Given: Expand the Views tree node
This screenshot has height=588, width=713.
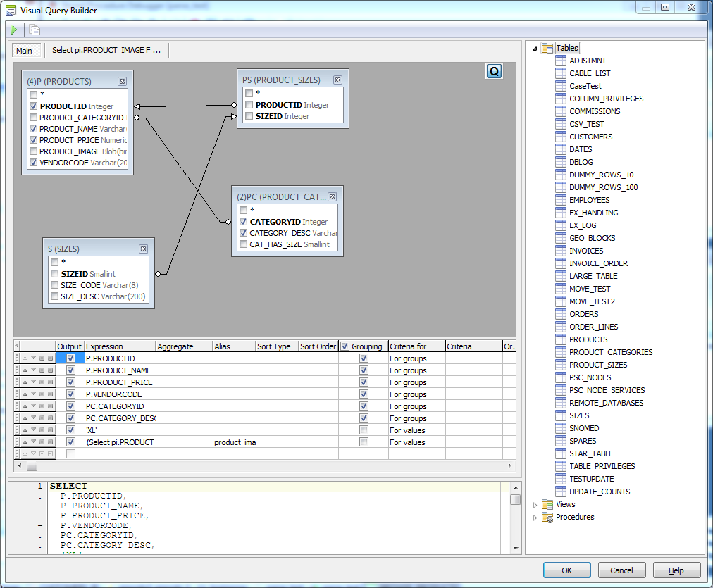Looking at the screenshot, I should point(535,505).
